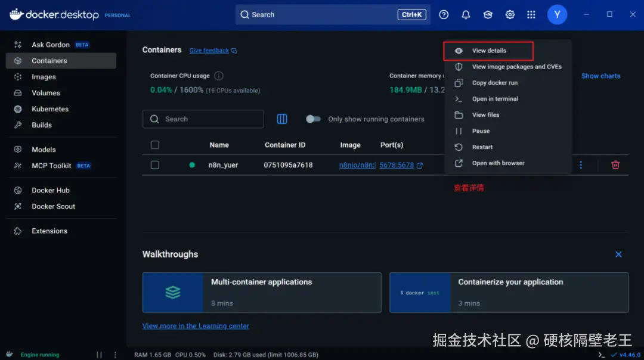Open Settings gear icon
Viewport: 644px width, 360px height.
click(510, 14)
